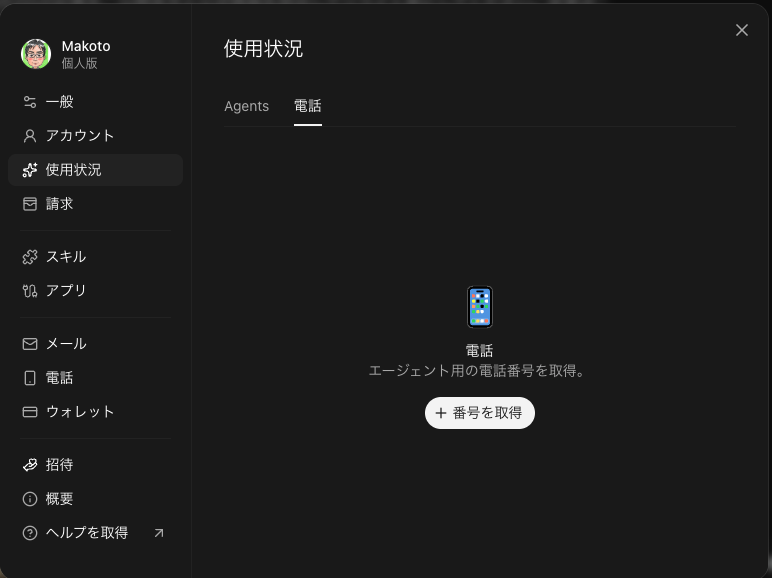This screenshot has height=578, width=772.
Task: Click the gift hand icon beside 招待
Action: coord(30,465)
